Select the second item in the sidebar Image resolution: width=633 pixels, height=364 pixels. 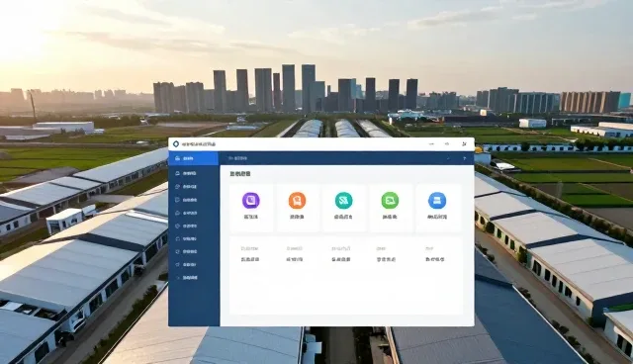point(194,173)
